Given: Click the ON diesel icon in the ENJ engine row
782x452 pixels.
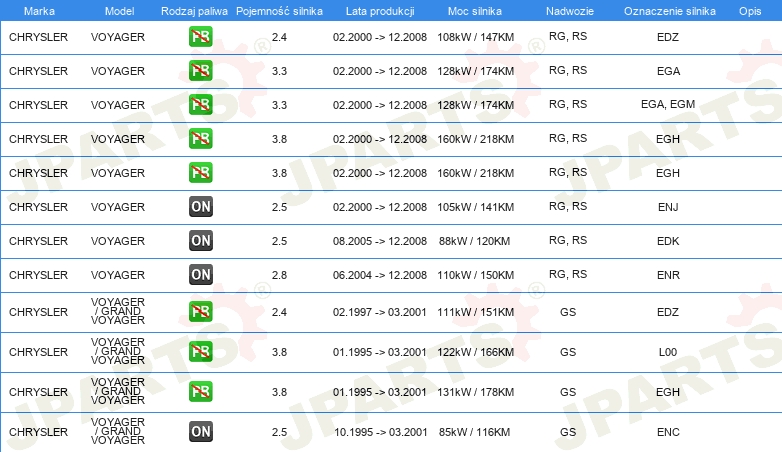Looking at the screenshot, I should pyautogui.click(x=200, y=207).
